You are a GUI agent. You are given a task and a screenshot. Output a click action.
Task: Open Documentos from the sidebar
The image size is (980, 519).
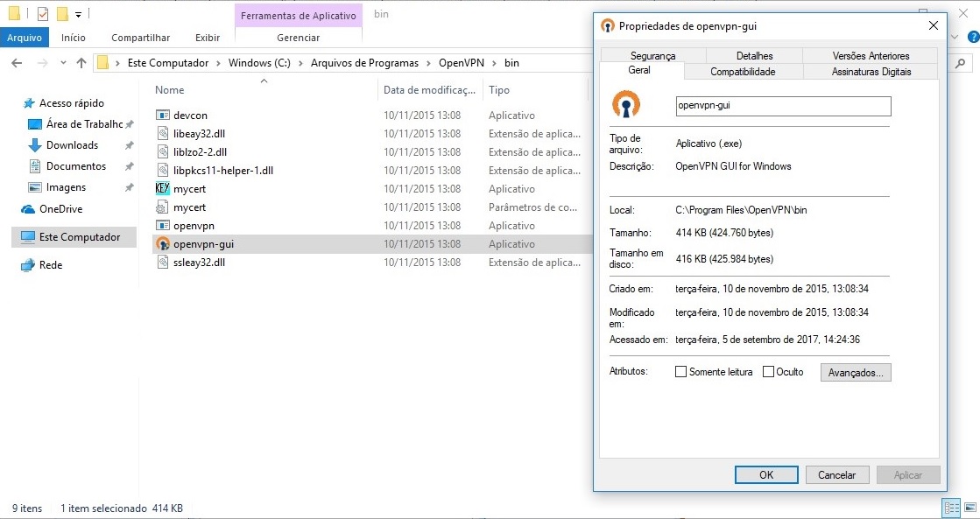(x=75, y=166)
